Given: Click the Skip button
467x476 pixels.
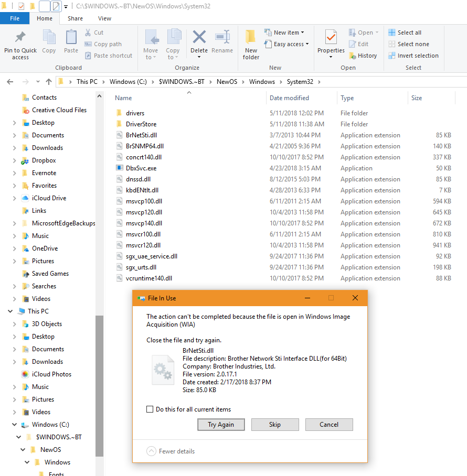Looking at the screenshot, I should (x=275, y=425).
